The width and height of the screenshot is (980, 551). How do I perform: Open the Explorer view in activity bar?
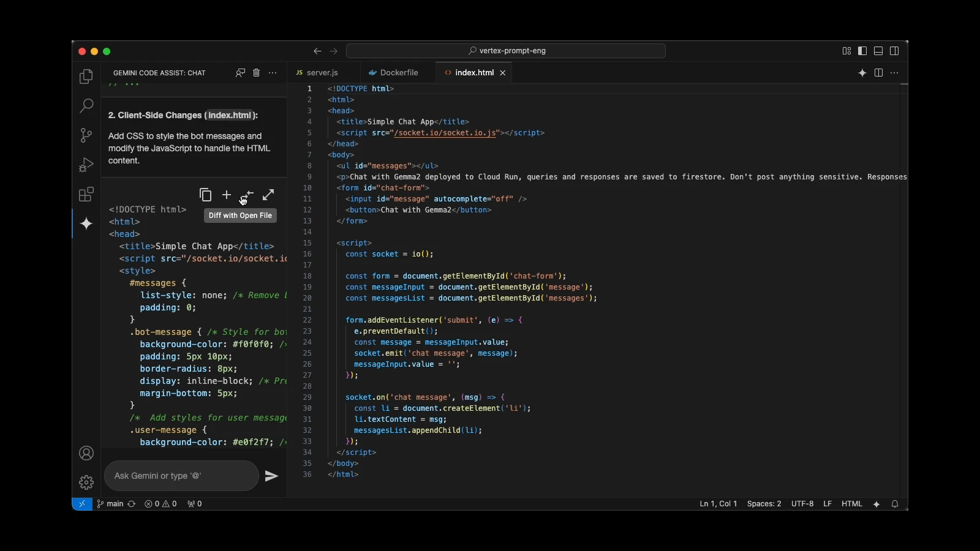(x=86, y=77)
